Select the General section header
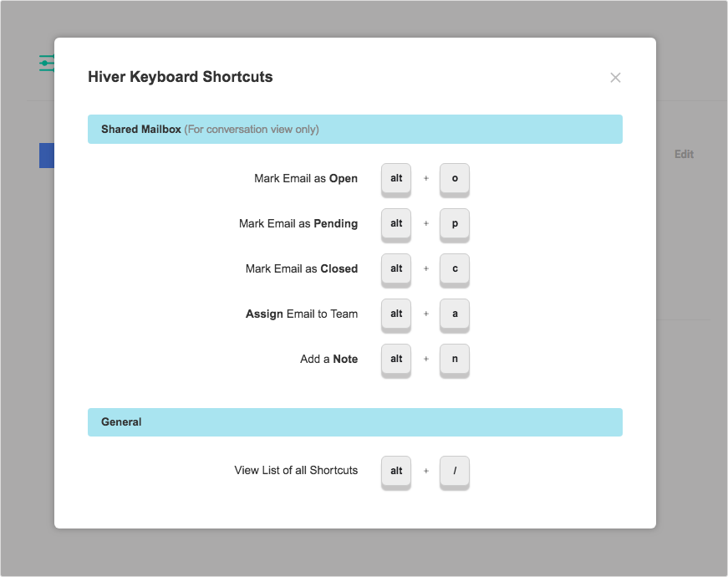This screenshot has width=728, height=577. pyautogui.click(x=355, y=422)
